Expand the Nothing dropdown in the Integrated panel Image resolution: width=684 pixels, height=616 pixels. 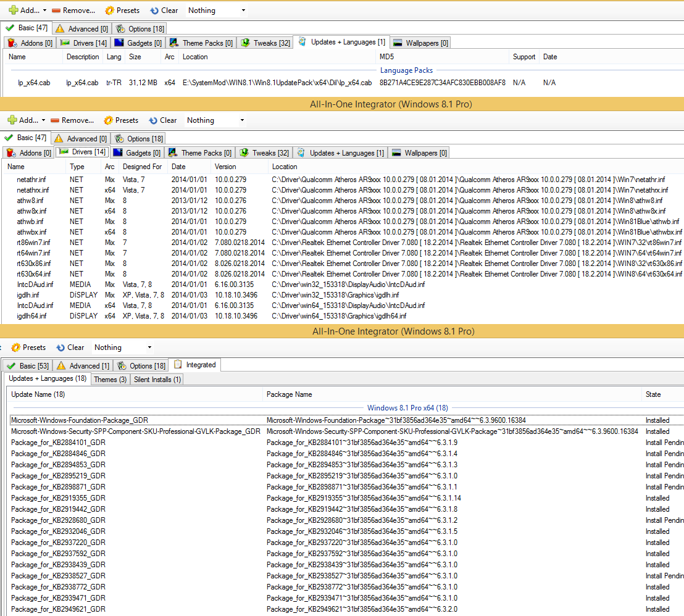tap(149, 348)
